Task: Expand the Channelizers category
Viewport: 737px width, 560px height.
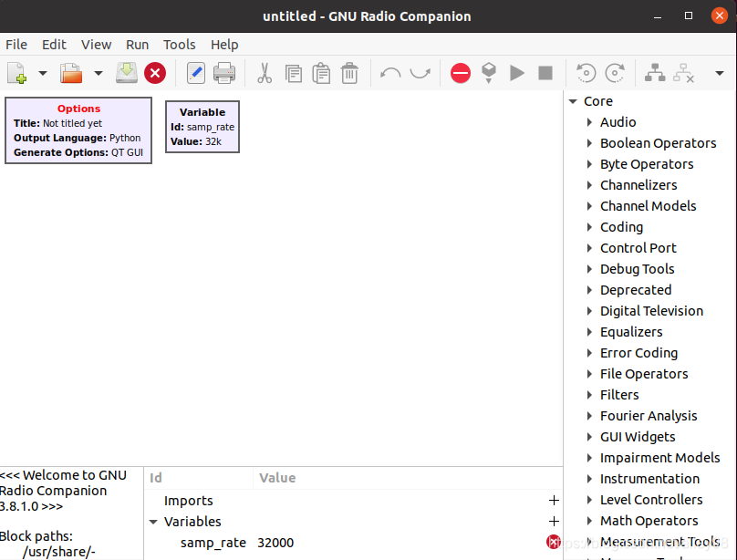Action: pyautogui.click(x=589, y=185)
